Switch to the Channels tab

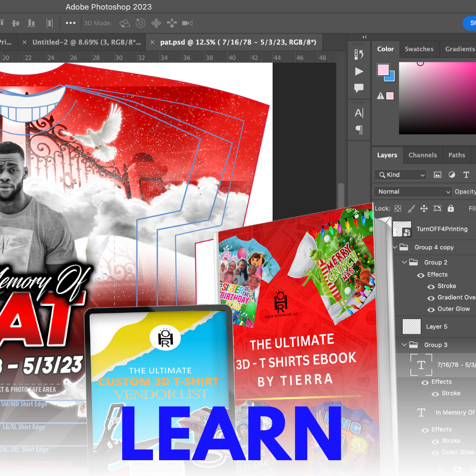point(422,155)
